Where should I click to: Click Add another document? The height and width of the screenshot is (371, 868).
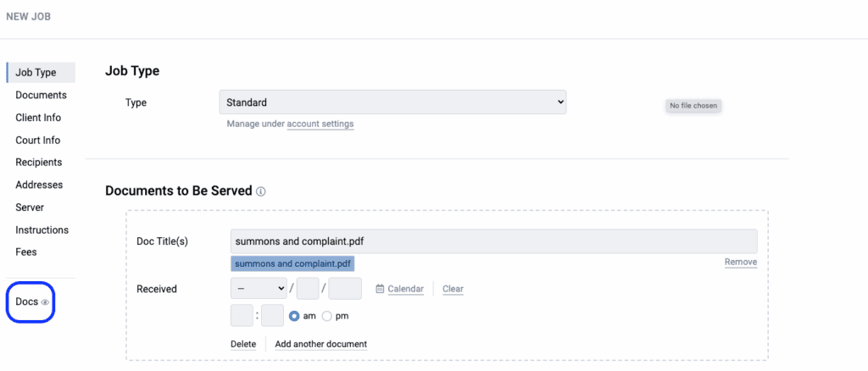pos(320,344)
